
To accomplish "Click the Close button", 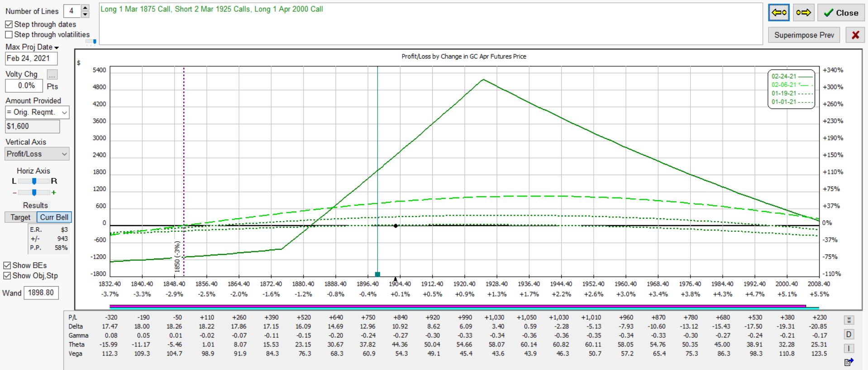I will [841, 13].
